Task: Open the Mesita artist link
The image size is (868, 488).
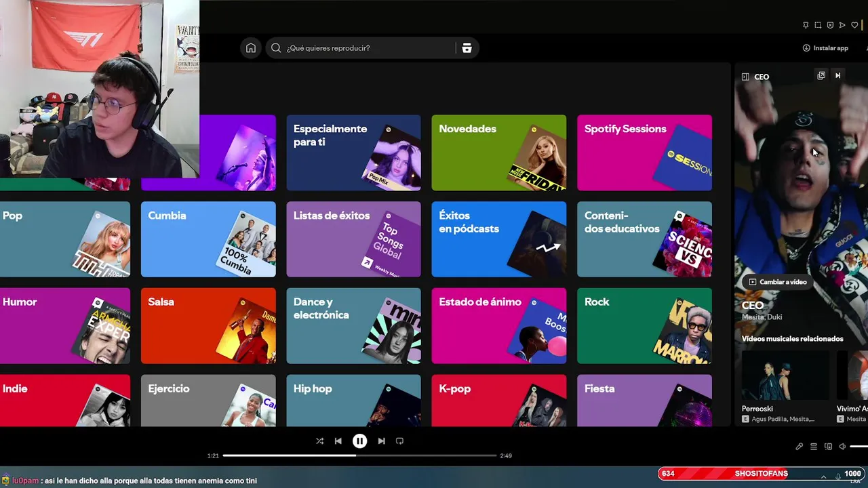Action: point(752,317)
